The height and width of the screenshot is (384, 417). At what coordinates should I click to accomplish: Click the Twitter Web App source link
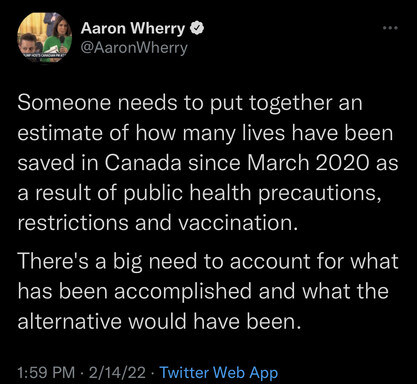219,372
